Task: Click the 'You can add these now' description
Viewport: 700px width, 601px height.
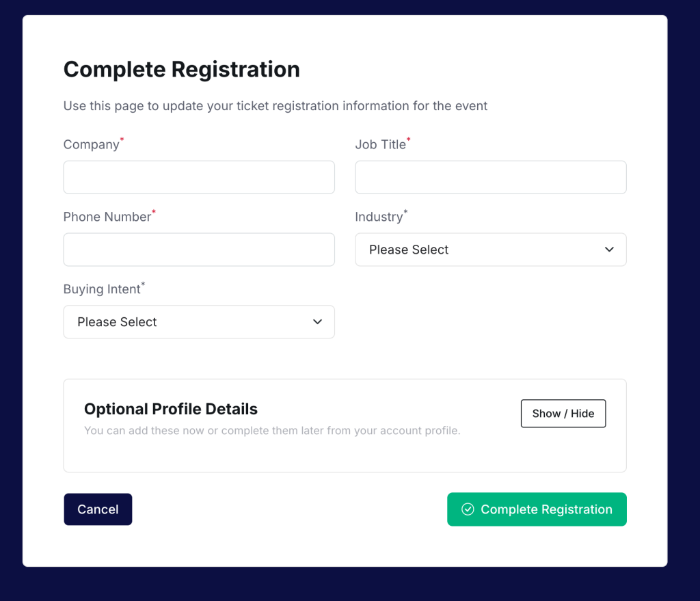Action: [272, 431]
